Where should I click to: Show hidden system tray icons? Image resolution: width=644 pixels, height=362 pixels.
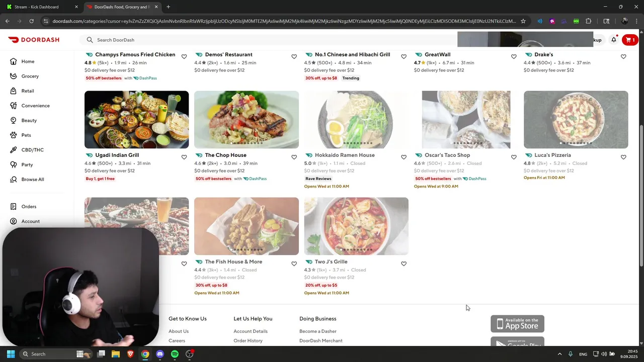559,354
